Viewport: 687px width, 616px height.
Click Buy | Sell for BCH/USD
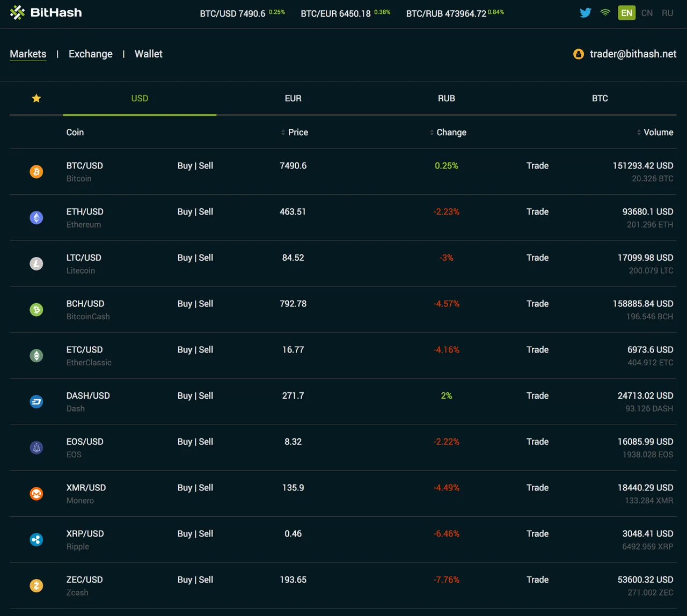[195, 304]
